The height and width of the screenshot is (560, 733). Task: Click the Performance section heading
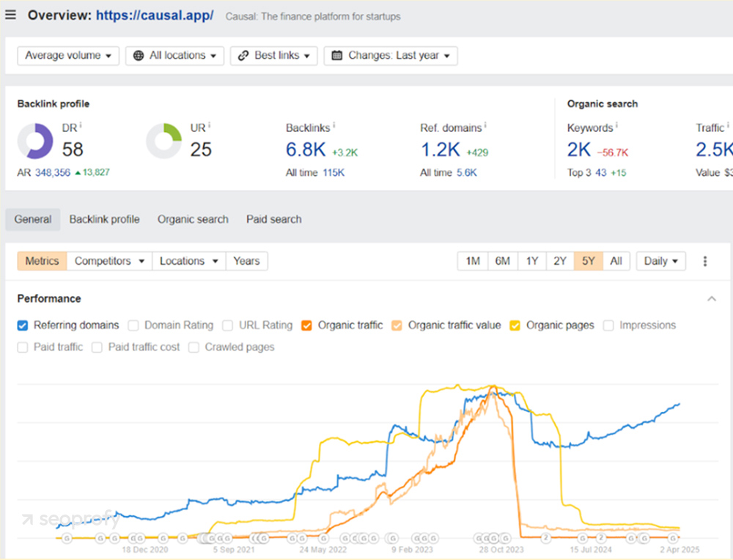[x=49, y=299]
